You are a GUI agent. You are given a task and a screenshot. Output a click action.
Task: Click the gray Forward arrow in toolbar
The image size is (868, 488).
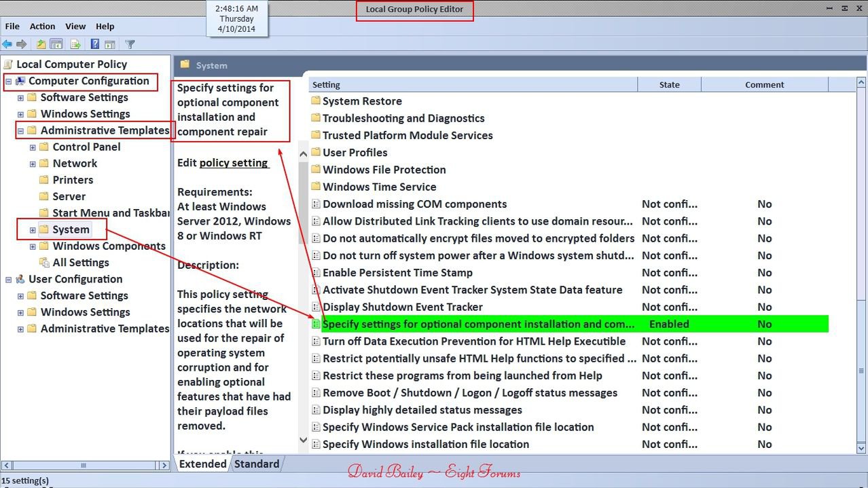pyautogui.click(x=22, y=44)
